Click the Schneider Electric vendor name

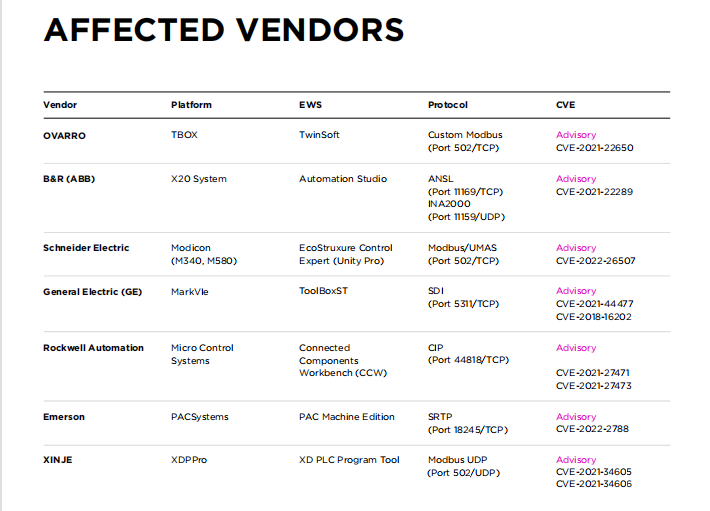[x=86, y=248]
